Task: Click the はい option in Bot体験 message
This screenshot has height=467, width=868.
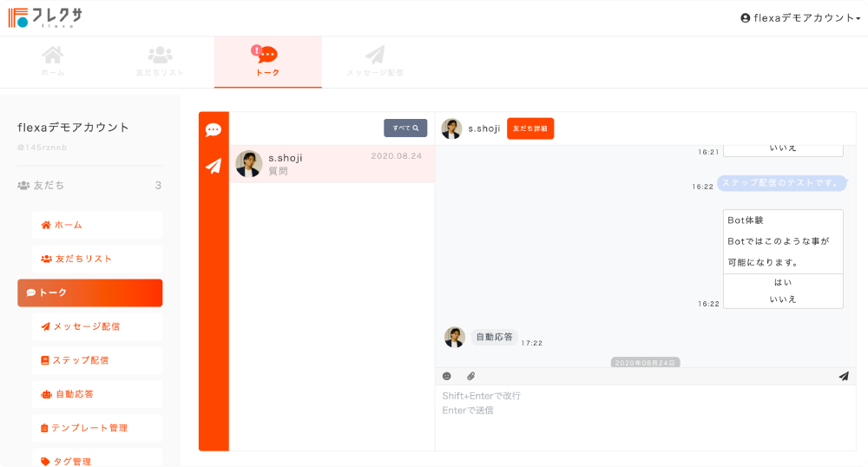Action: tap(783, 282)
